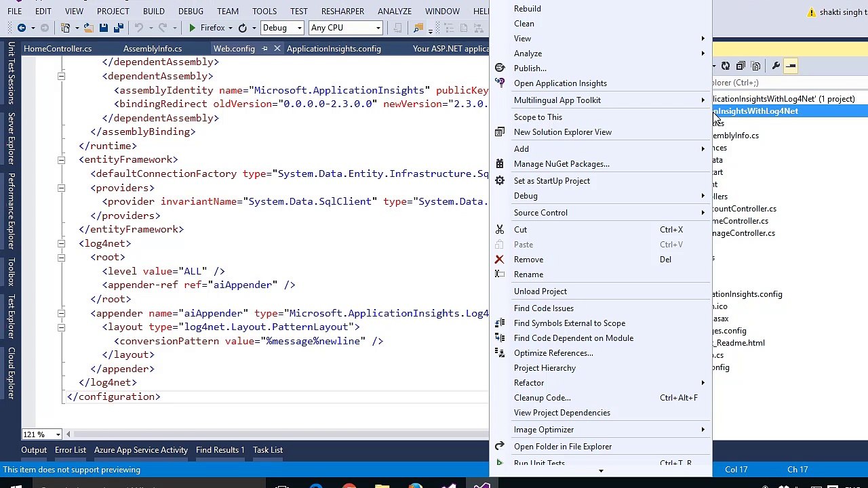Open the Output panel tab

[34, 450]
